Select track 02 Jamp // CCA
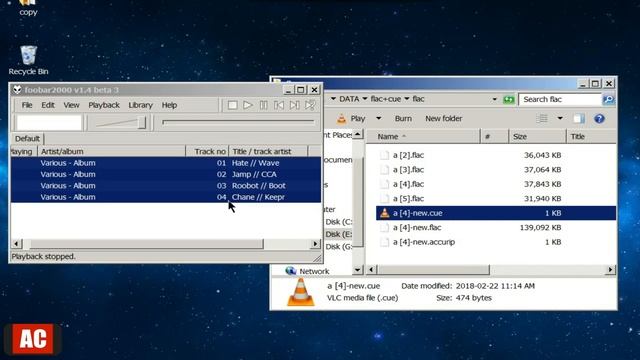 pos(166,174)
